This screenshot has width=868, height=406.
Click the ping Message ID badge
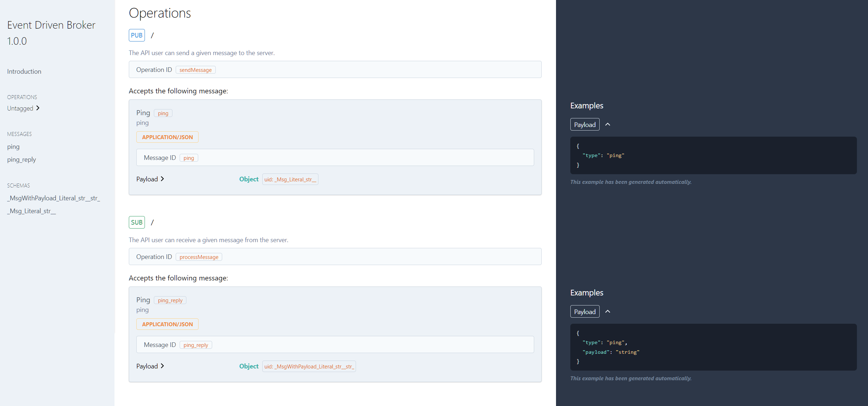(189, 157)
